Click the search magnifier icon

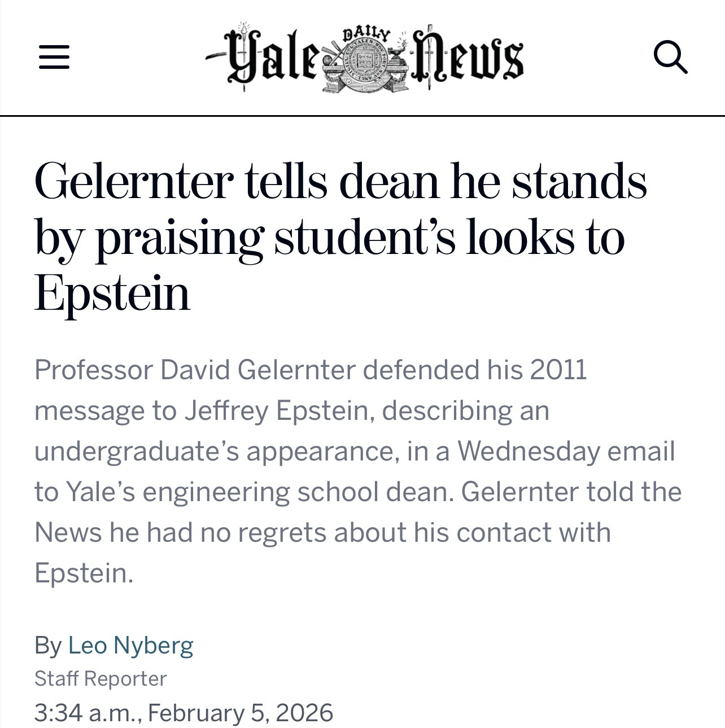pos(670,58)
